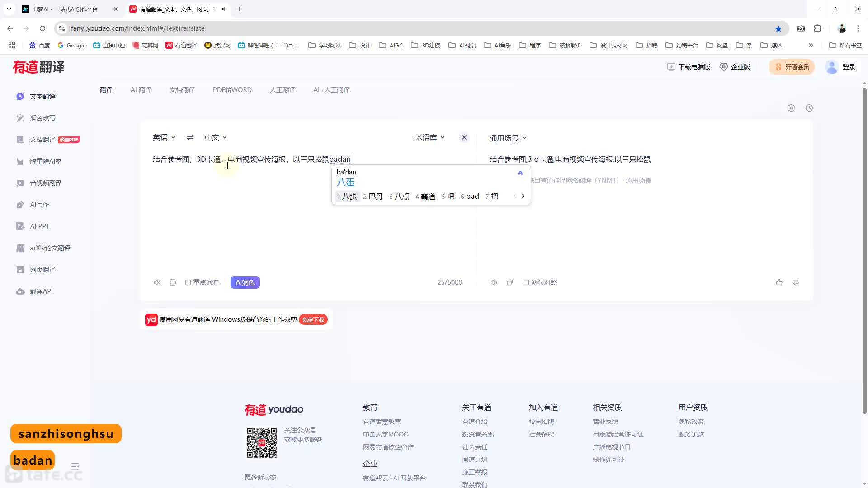Screen dimensions: 868x488
Task: Click 下载电脑版 download icon
Action: coord(671,67)
